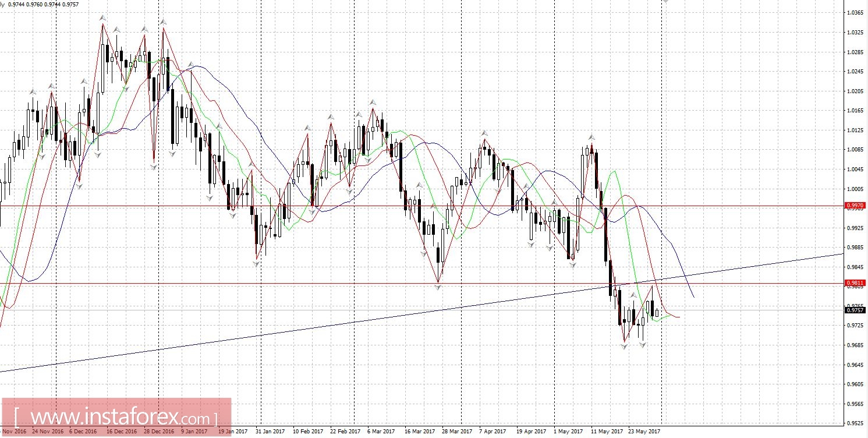
Task: Click the 0.9525 price axis label
Action: pos(855,423)
